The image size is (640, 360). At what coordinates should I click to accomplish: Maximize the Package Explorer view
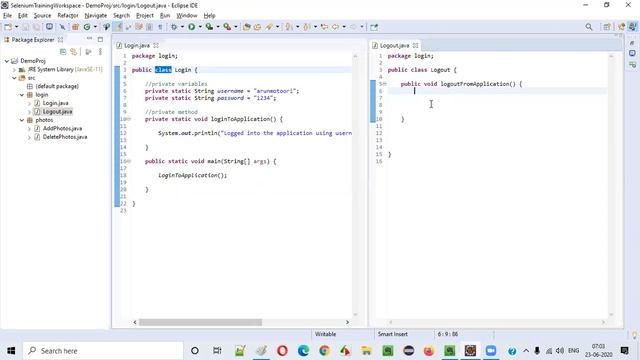click(100, 39)
